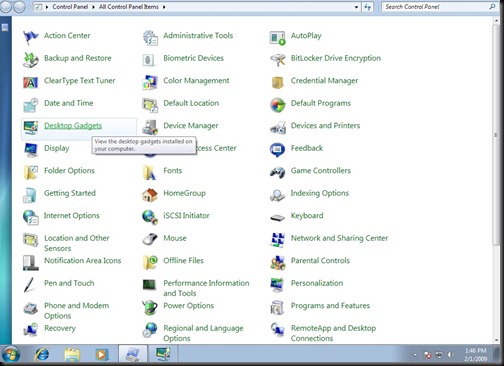504x366 pixels.
Task: Click the Date and Time icon
Action: pos(31,105)
